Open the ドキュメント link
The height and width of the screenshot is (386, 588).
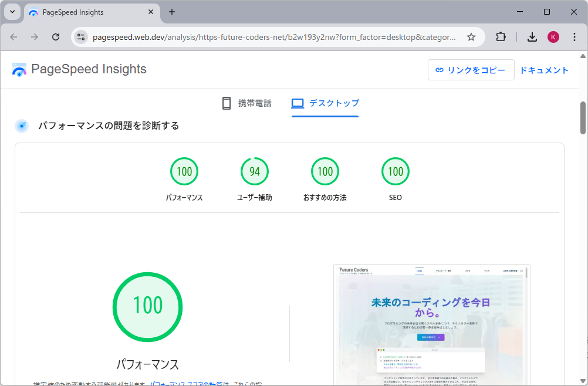[x=544, y=70]
